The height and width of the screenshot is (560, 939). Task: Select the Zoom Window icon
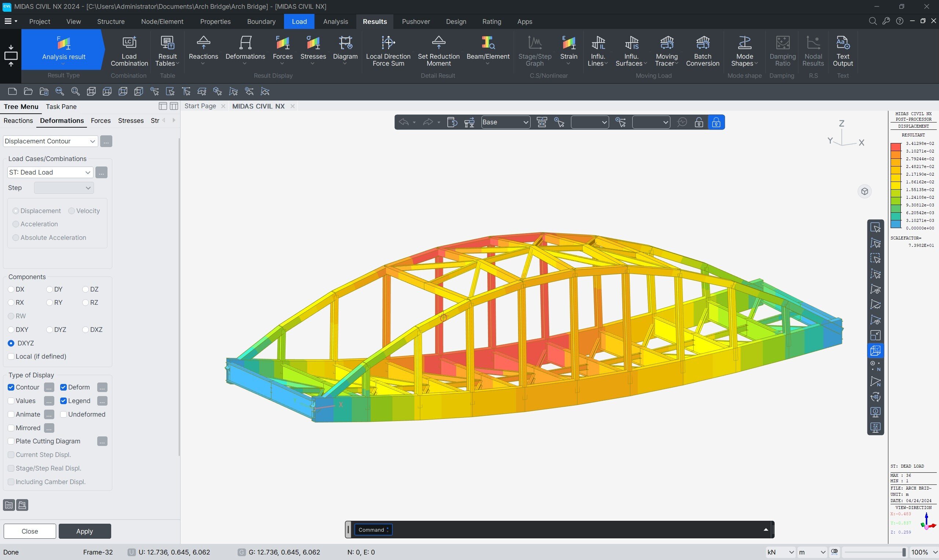(x=75, y=91)
